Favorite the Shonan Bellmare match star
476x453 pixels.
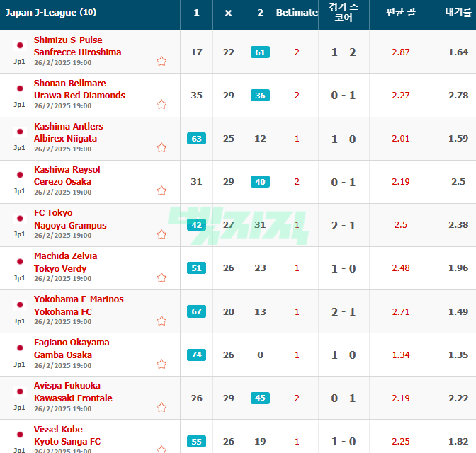click(x=161, y=104)
